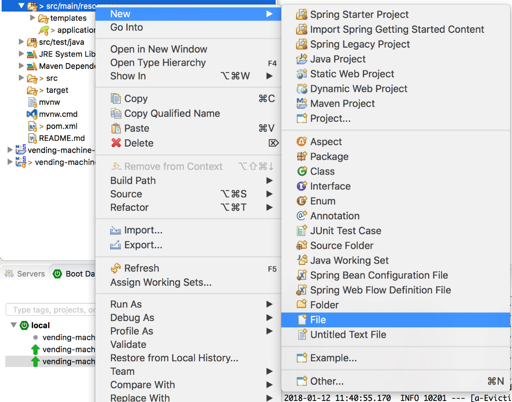Open the Run As submenu

pyautogui.click(x=188, y=304)
